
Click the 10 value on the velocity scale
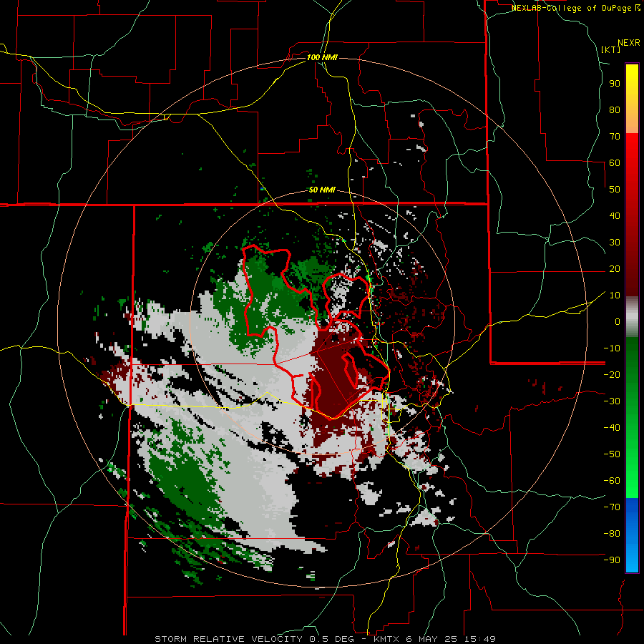tap(615, 296)
